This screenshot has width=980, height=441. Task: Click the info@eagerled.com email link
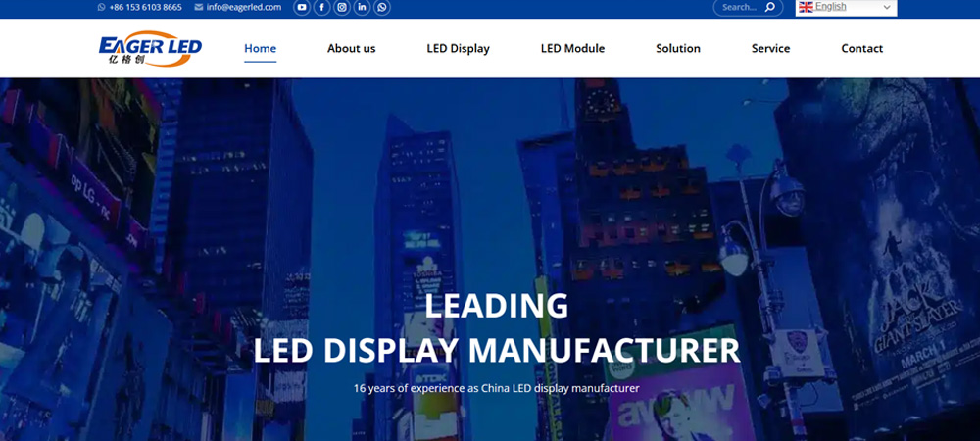tap(244, 8)
